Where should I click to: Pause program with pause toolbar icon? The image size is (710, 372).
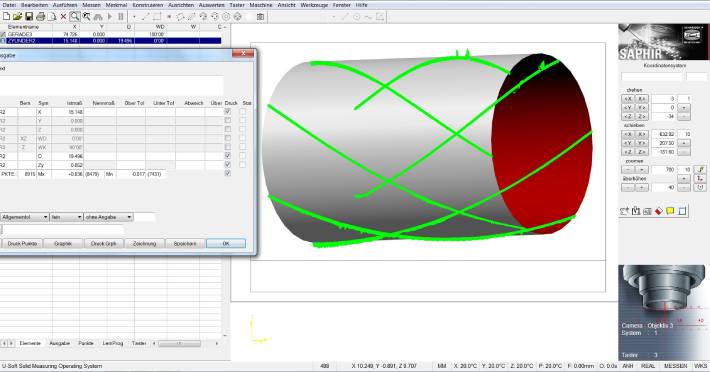(x=121, y=17)
